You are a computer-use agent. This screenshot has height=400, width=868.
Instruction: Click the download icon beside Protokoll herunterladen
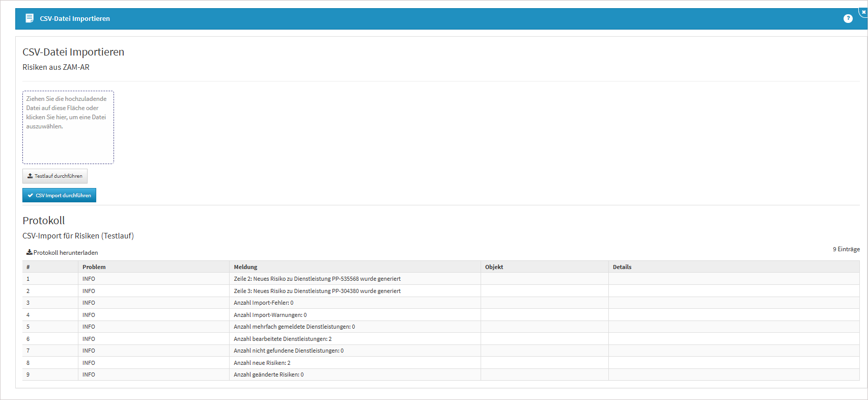tap(30, 252)
